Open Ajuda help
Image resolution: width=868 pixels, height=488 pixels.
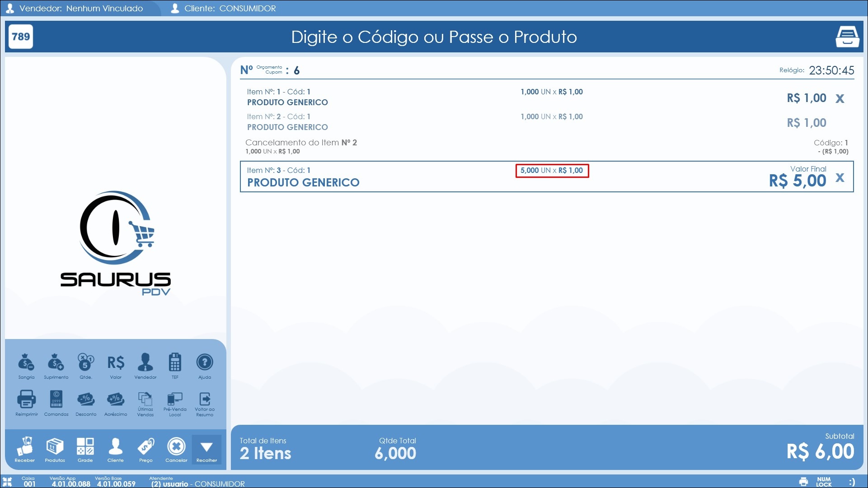(205, 366)
